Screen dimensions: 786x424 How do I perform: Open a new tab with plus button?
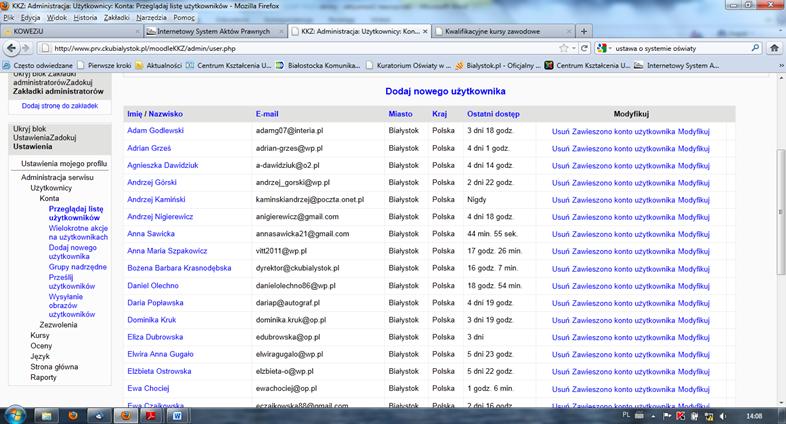[583, 31]
